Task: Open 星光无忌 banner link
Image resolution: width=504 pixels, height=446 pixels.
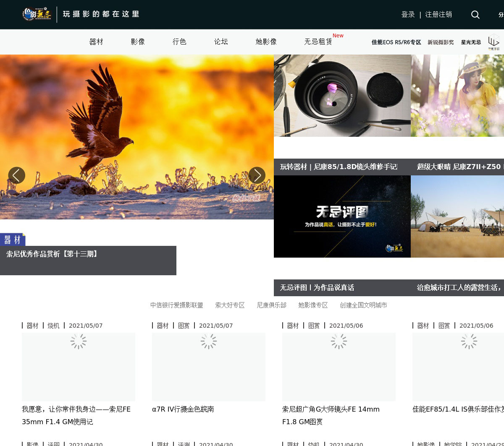Action: coord(471,42)
